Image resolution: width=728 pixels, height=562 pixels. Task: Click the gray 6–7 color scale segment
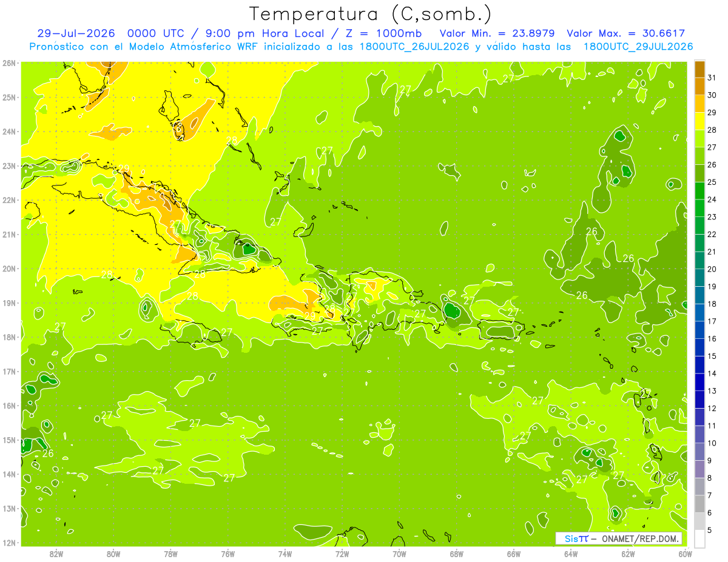tap(699, 504)
